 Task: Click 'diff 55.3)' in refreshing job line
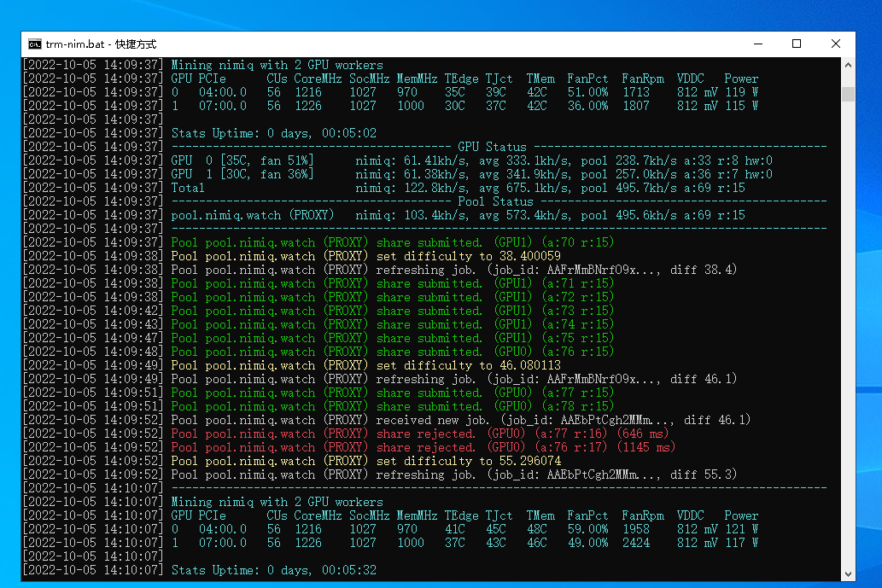tap(704, 474)
